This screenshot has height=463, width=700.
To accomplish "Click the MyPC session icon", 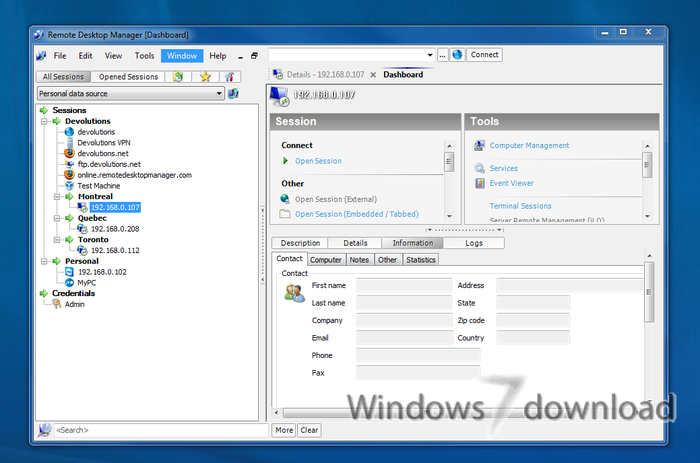I will (70, 283).
